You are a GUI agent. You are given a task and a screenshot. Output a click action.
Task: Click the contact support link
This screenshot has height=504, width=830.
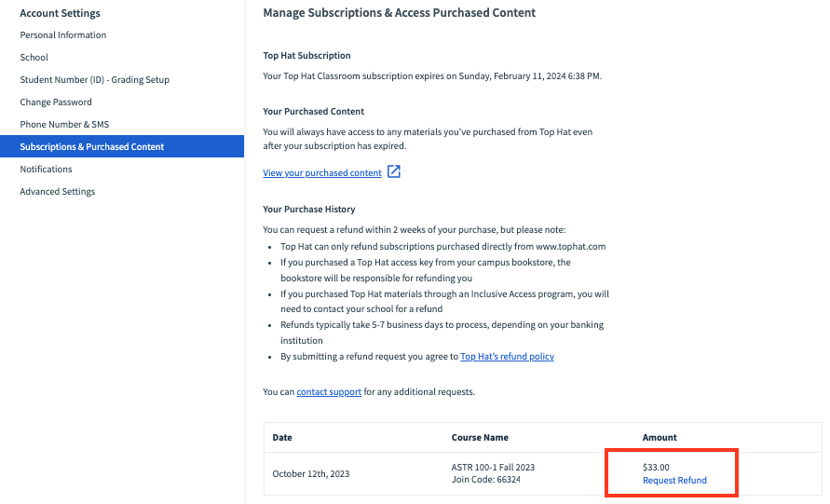329,392
